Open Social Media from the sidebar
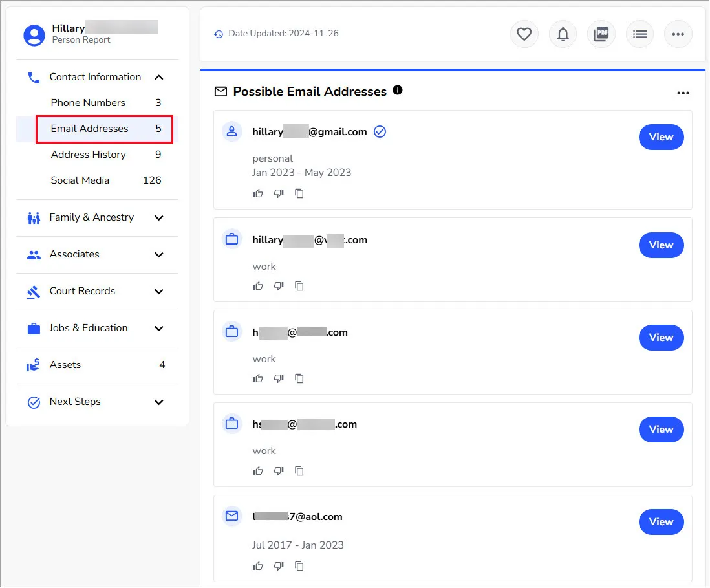 (x=80, y=180)
